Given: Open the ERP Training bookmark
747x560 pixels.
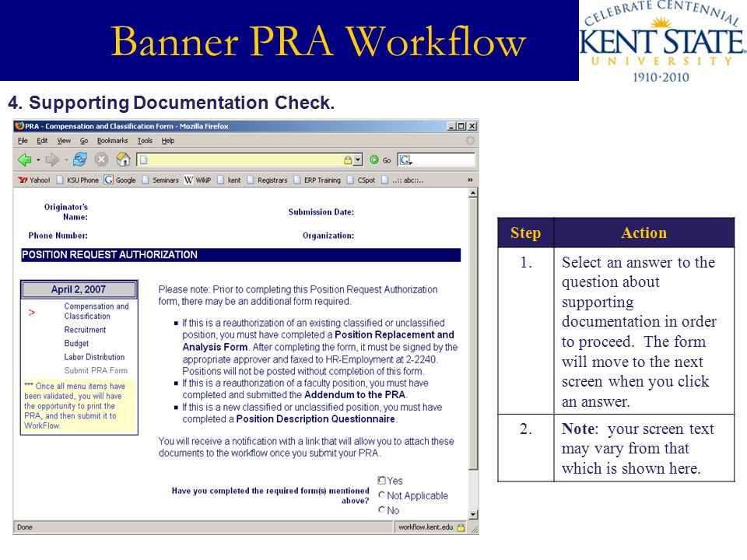Looking at the screenshot, I should [317, 180].
